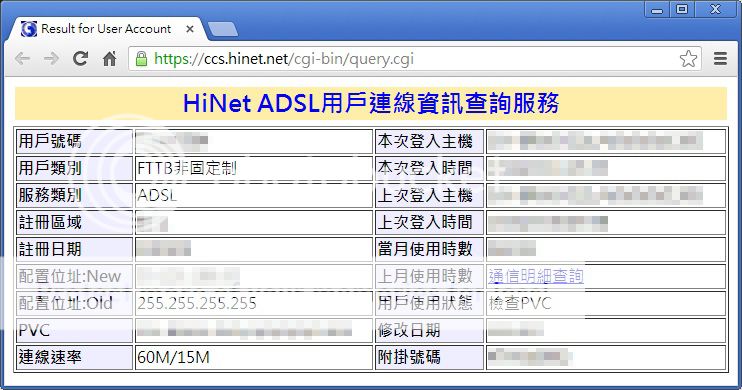Click the green padlock security icon
The height and width of the screenshot is (390, 742).
141,59
